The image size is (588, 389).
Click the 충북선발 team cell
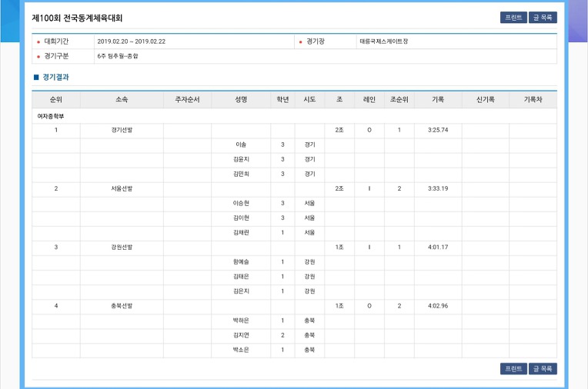[122, 306]
